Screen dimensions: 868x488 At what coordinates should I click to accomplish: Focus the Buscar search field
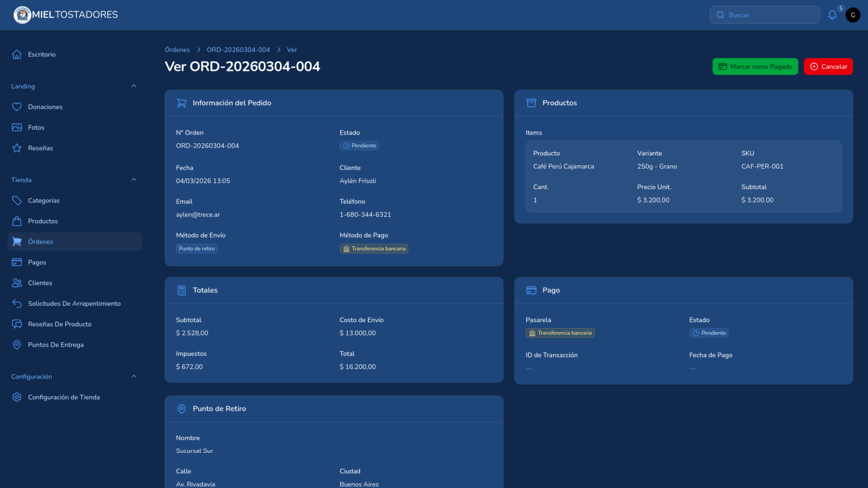764,15
